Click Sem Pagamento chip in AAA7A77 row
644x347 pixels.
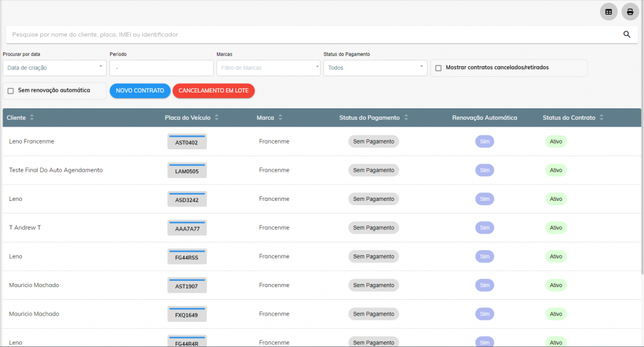coord(374,228)
